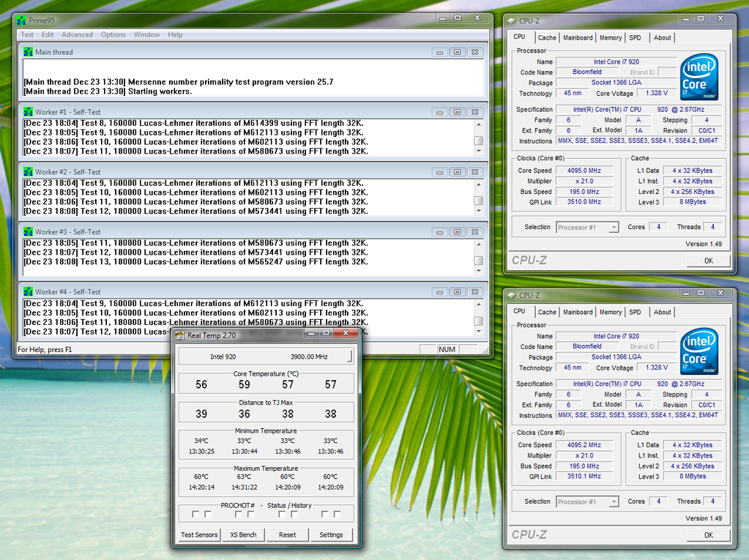Click OK in CPU-Z showing 4095.2 MHz
The image size is (749, 560).
[709, 535]
